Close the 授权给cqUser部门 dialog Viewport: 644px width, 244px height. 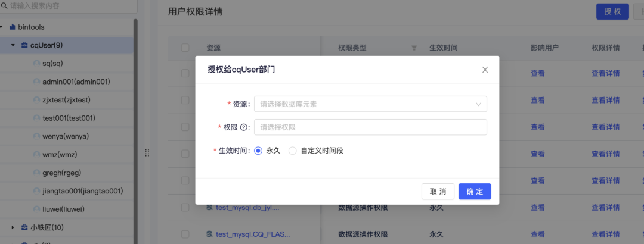(485, 70)
